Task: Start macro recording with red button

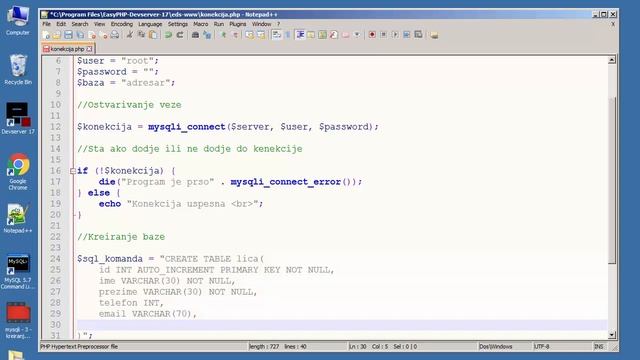Action: (372, 35)
